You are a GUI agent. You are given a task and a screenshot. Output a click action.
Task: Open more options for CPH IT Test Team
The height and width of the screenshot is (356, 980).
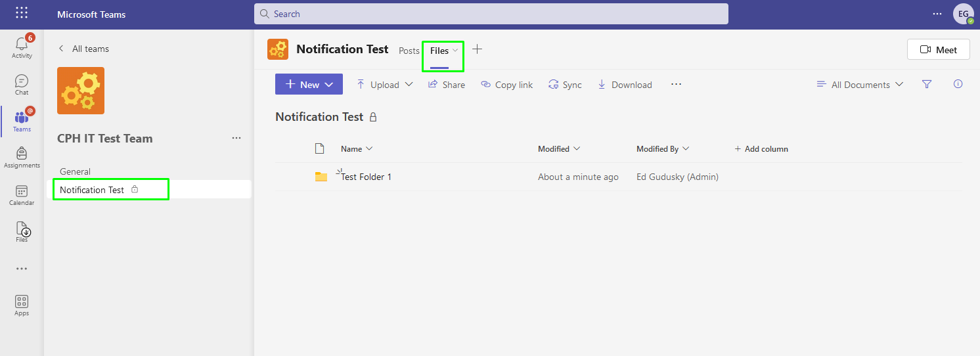coord(236,138)
